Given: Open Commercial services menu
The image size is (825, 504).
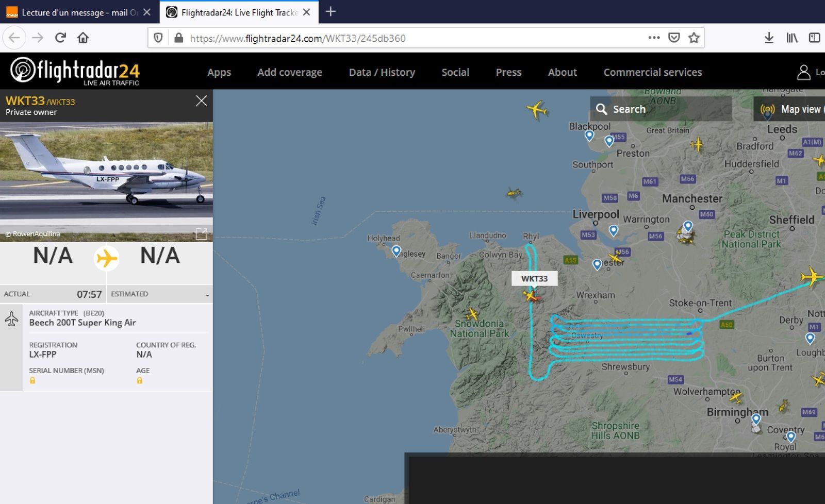Looking at the screenshot, I should (653, 72).
